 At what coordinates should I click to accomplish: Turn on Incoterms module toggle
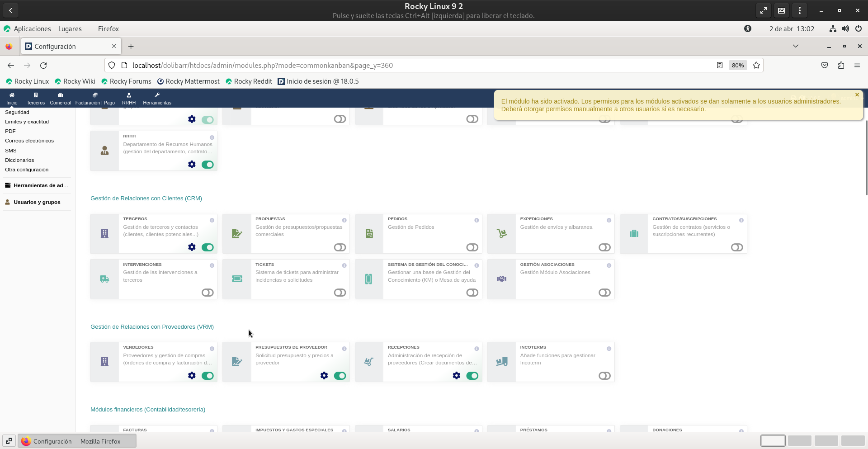pyautogui.click(x=604, y=376)
